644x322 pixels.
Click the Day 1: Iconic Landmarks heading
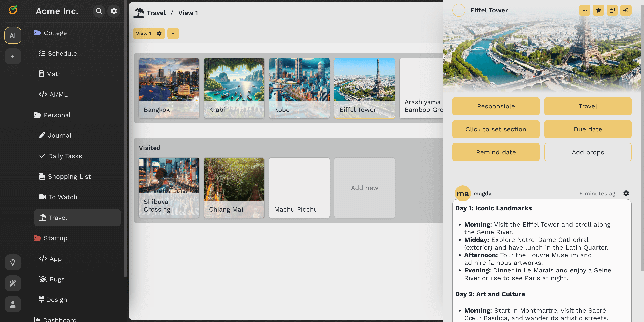[x=493, y=208]
